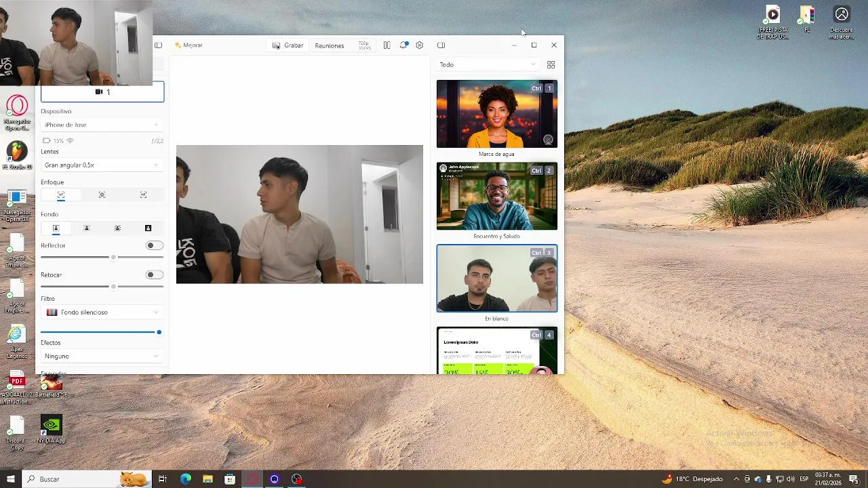
Task: Open the Dispositivo dropdown showing iPhone de Jose
Action: [102, 125]
